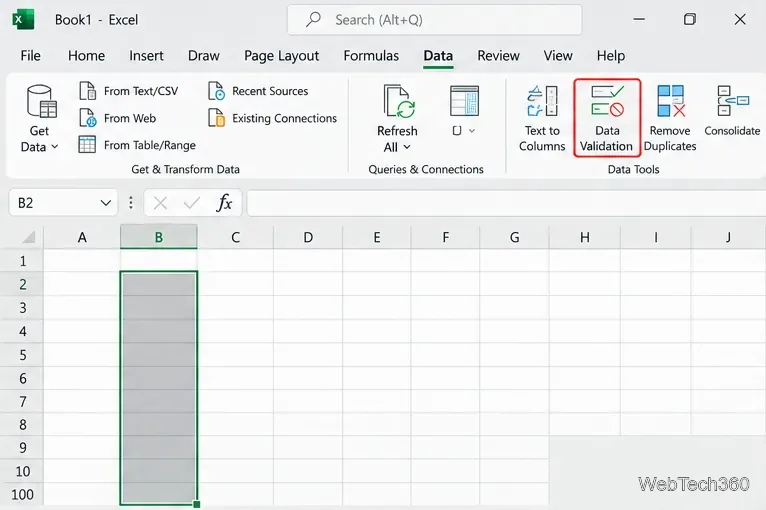Open the Help tab
The image size is (766, 510).
pyautogui.click(x=611, y=56)
